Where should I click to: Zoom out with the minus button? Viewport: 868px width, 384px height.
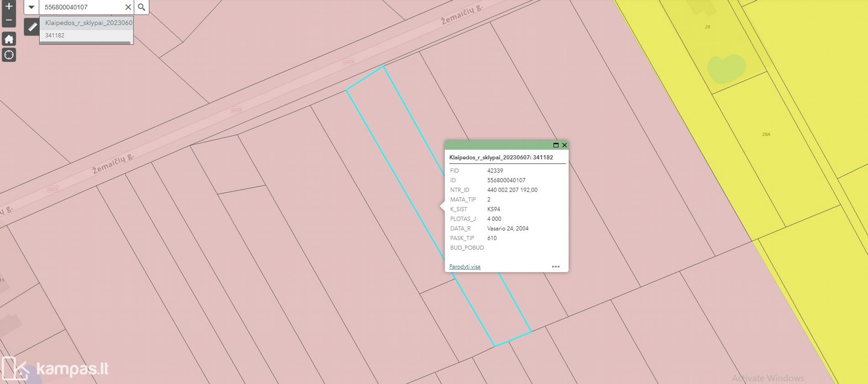coord(9,20)
